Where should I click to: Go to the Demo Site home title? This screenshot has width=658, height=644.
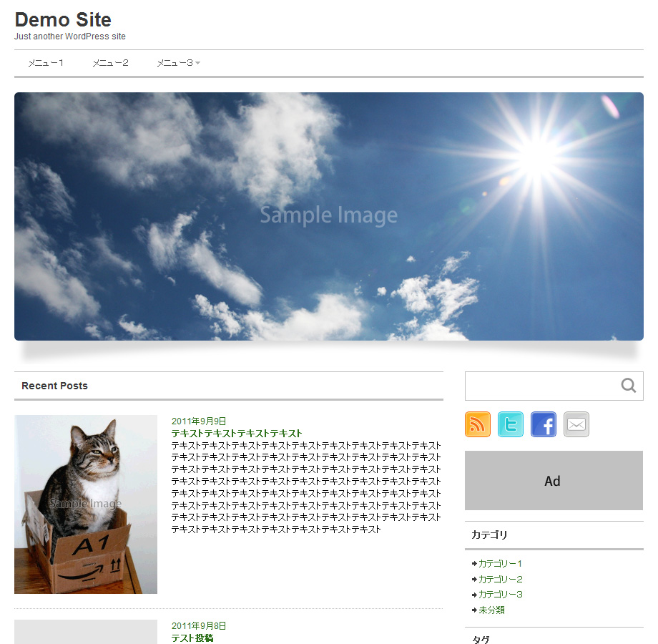pos(64,20)
